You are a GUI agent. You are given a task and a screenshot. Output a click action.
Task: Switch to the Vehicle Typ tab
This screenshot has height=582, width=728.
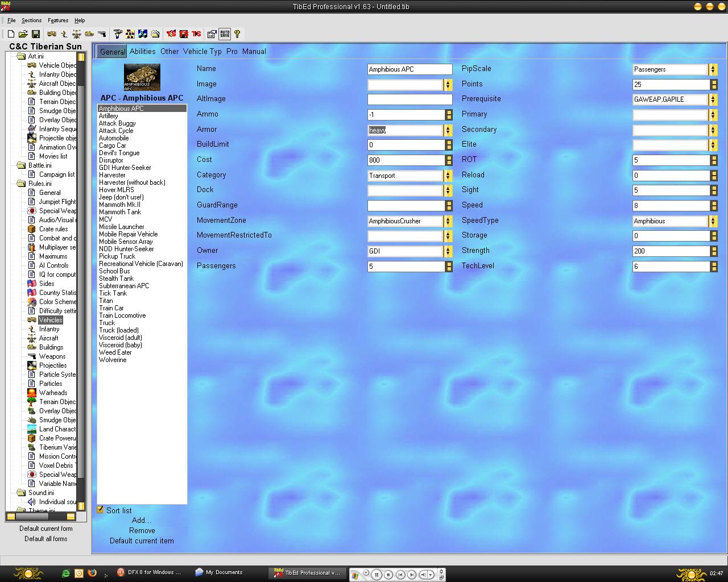click(x=202, y=51)
